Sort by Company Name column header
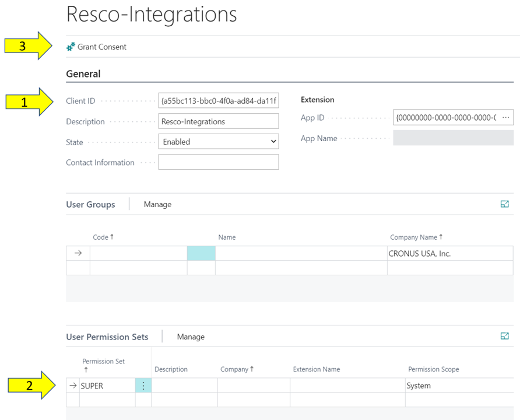 point(415,237)
